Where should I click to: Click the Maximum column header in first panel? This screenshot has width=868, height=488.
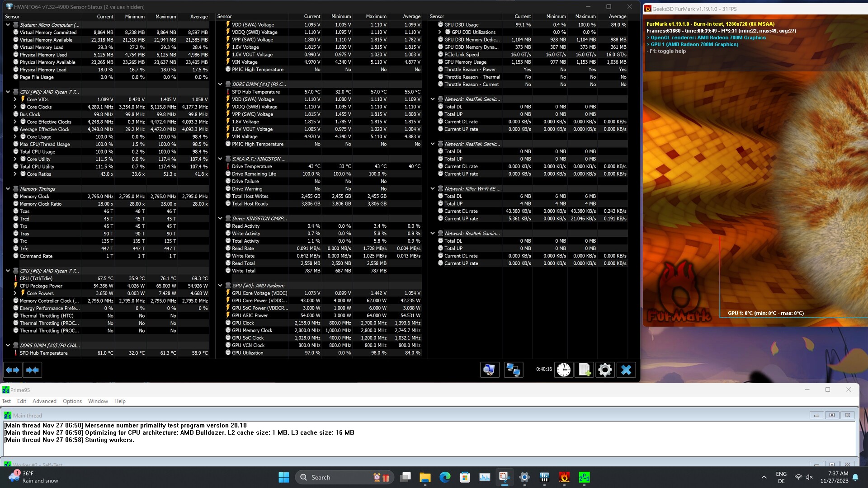165,17
